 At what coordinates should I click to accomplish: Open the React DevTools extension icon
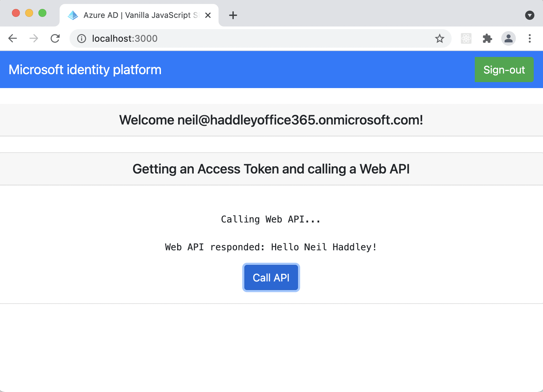pos(466,38)
